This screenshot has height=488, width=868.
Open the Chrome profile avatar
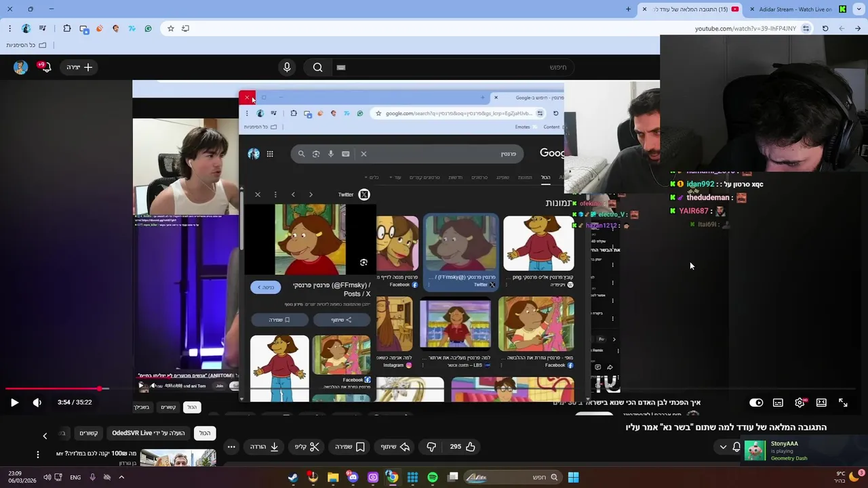[x=26, y=28]
